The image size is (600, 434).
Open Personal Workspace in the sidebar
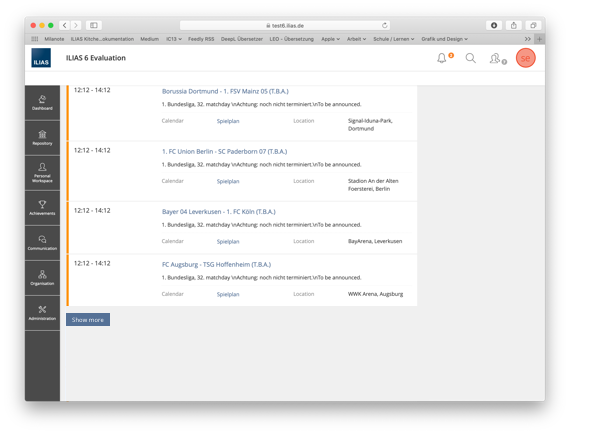click(x=42, y=173)
